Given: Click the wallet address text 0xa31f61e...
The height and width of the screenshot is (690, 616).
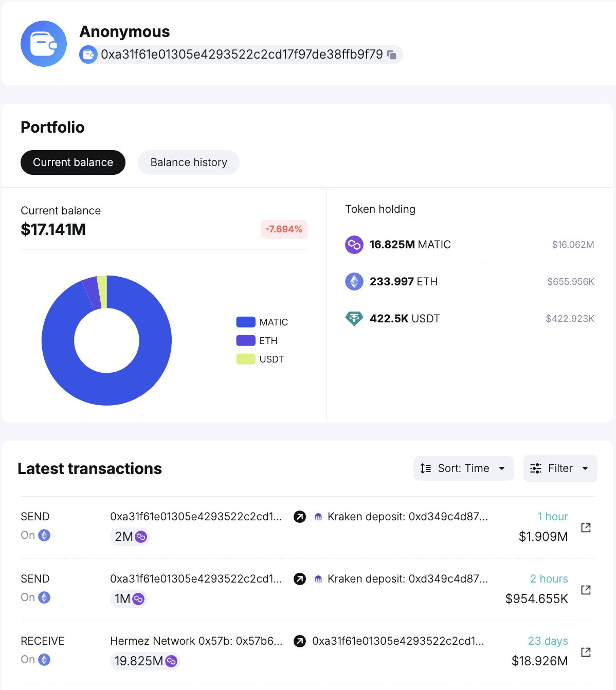Looking at the screenshot, I should (x=242, y=55).
